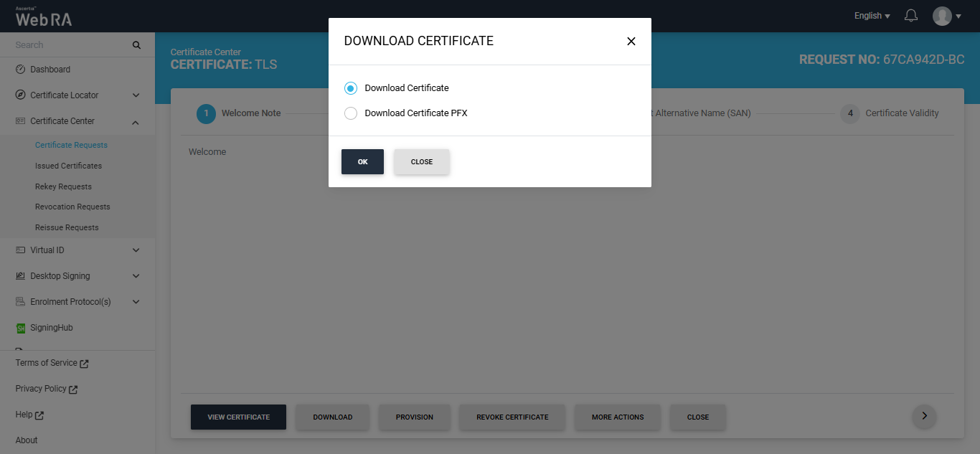Click the Dashboard gauge icon

pos(21,70)
